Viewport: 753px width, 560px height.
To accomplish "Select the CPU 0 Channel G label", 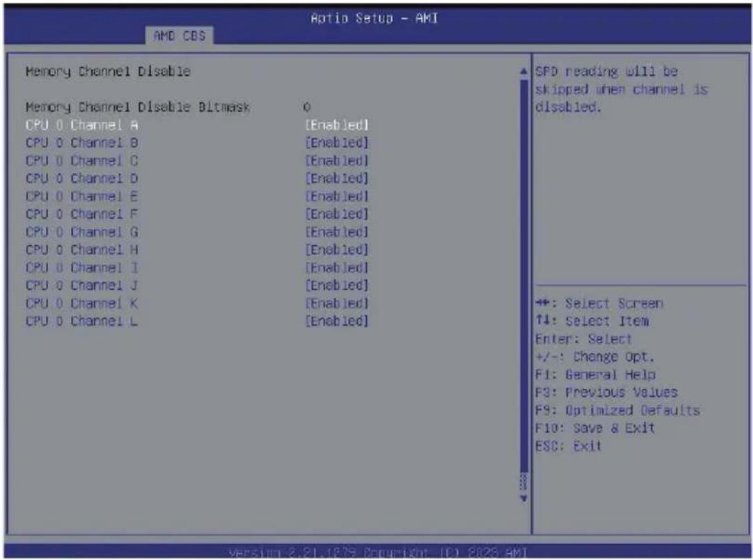I will click(x=82, y=232).
